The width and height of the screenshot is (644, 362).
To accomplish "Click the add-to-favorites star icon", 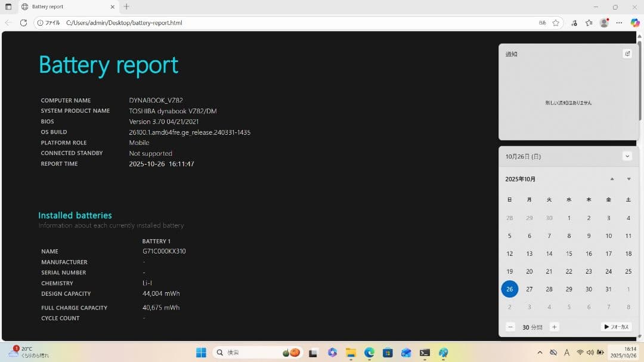I will [556, 23].
